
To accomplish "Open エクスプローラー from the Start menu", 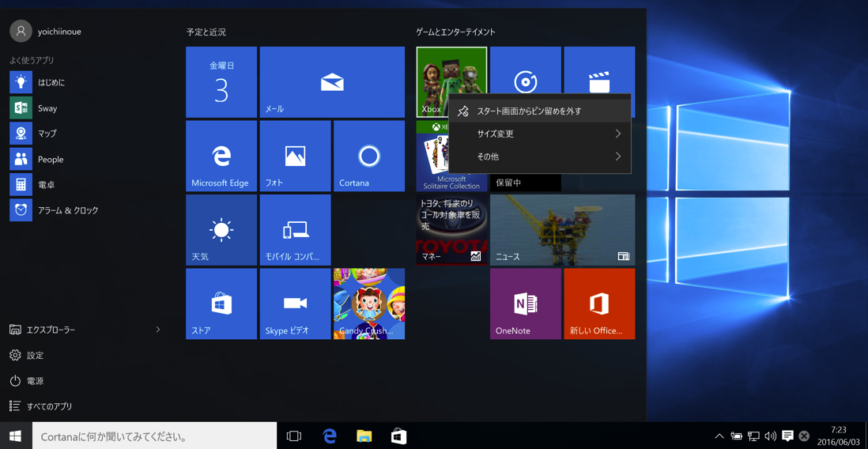I will pyautogui.click(x=51, y=330).
